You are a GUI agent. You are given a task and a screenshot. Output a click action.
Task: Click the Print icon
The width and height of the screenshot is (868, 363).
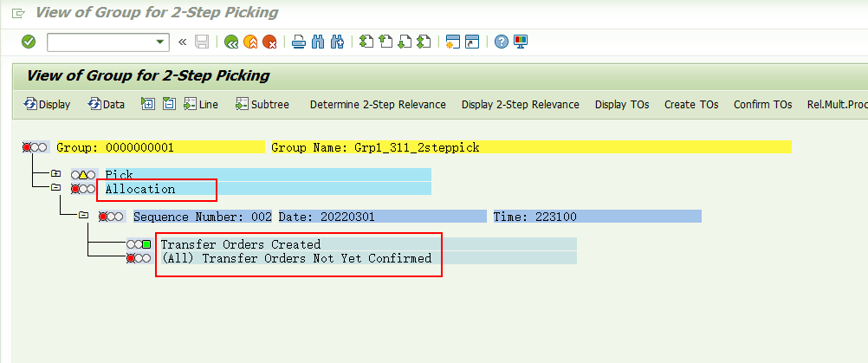pos(299,42)
